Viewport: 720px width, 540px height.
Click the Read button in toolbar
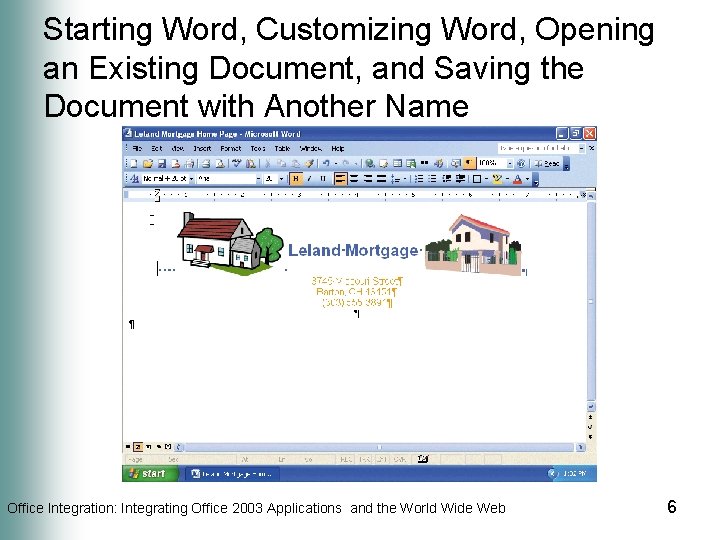click(x=547, y=163)
